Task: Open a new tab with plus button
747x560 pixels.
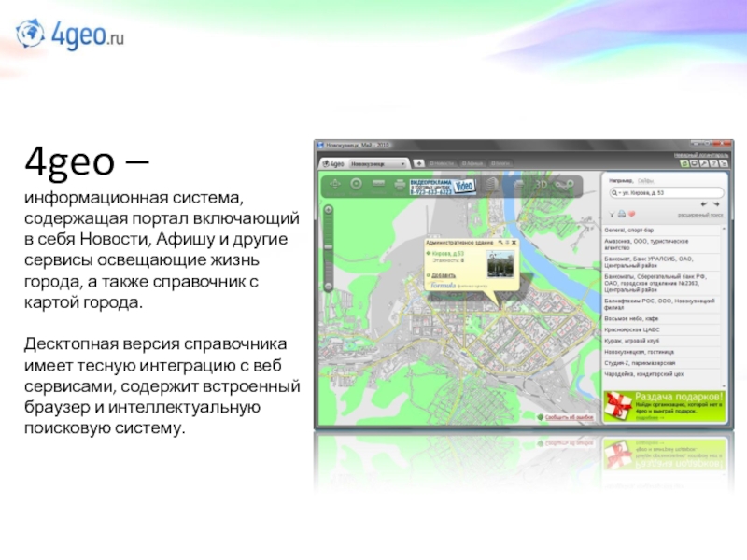Action: coord(418,163)
